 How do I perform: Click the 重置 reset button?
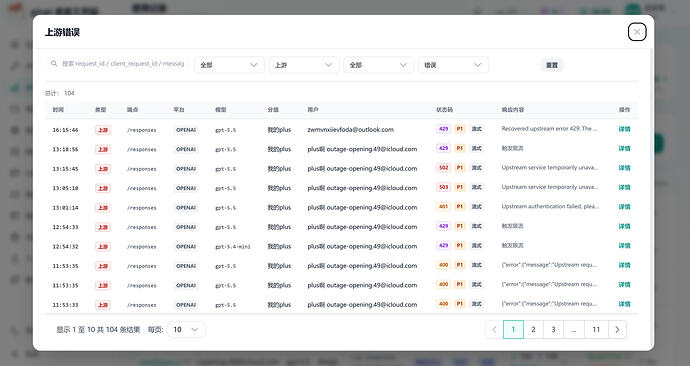coord(552,65)
